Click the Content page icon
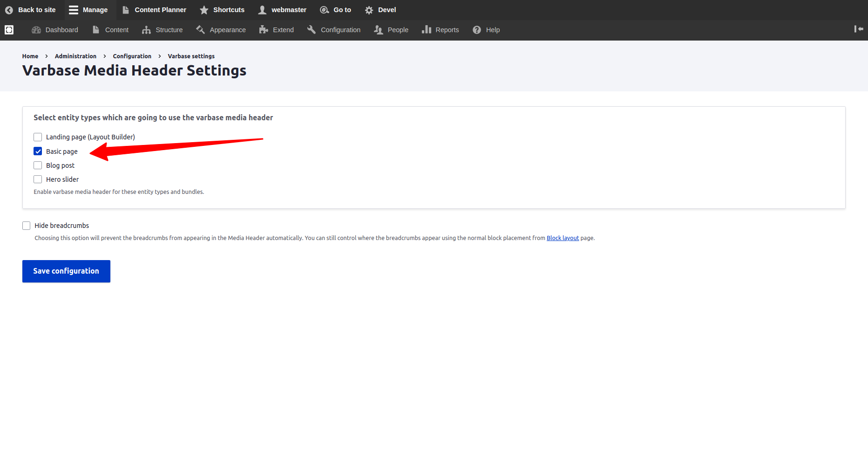 coord(96,30)
